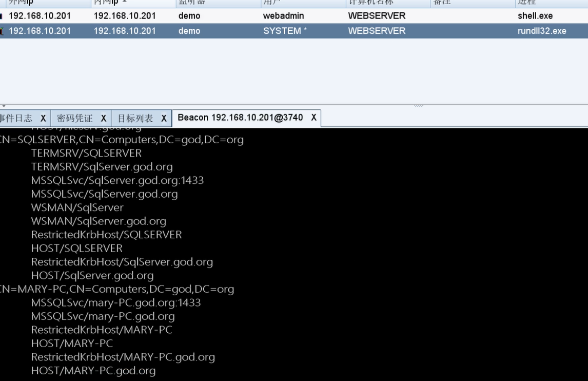Sort by the 进程 column header
Viewport: 588px width, 381px height.
click(527, 3)
